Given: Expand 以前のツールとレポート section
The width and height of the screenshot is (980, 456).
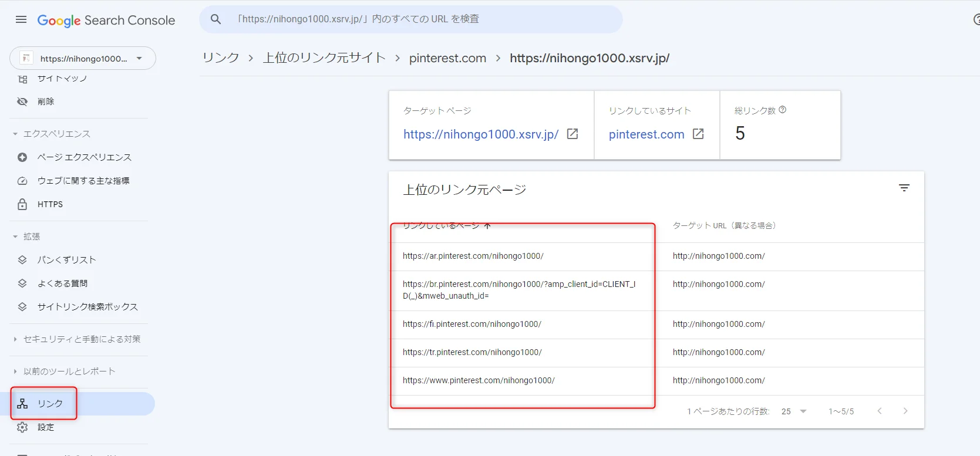Looking at the screenshot, I should 63,371.
